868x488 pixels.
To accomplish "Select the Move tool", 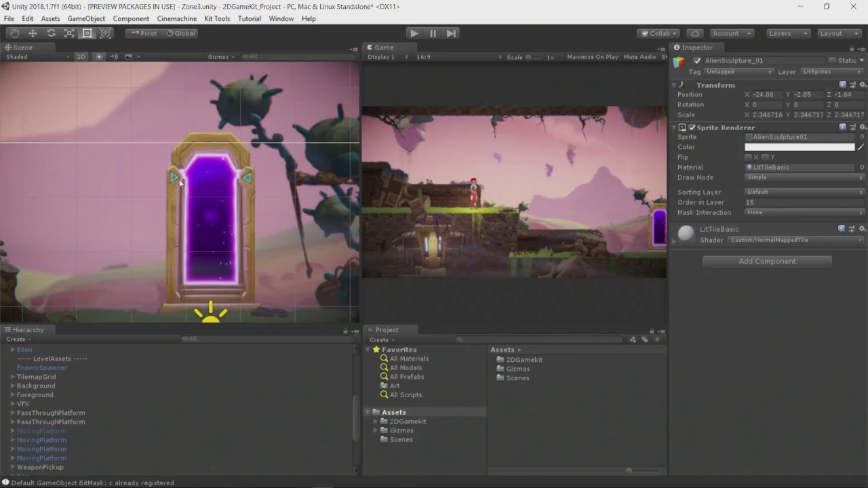I will coord(32,33).
